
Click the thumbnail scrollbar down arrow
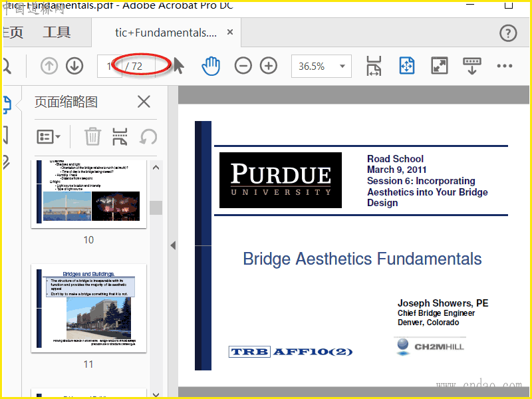[156, 394]
